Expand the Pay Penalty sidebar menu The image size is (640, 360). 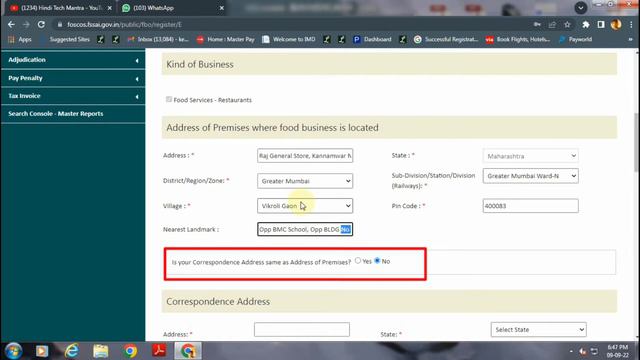(73, 78)
